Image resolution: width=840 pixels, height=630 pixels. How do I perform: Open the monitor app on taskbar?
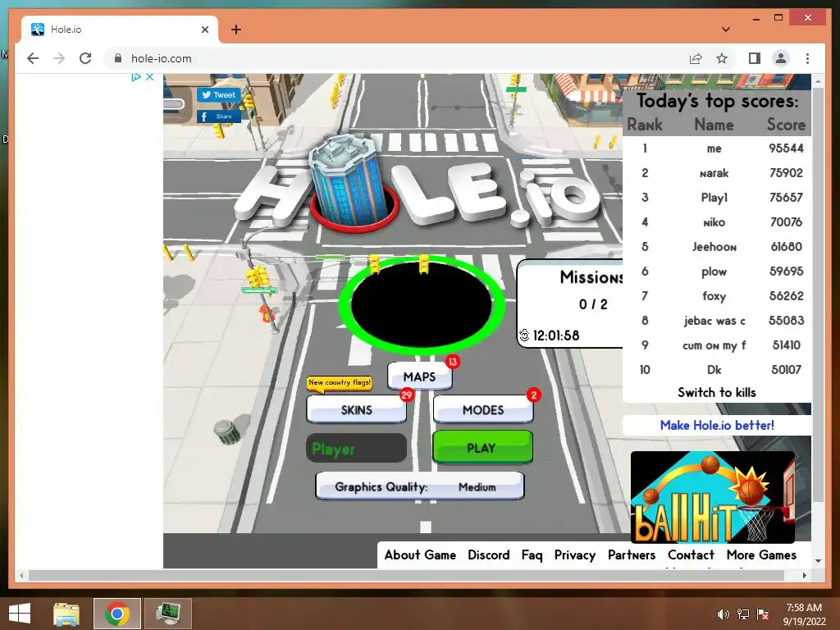168,614
